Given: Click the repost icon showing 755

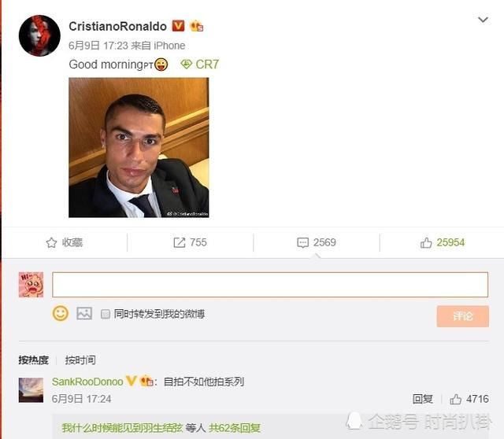Looking at the screenshot, I should pos(180,242).
